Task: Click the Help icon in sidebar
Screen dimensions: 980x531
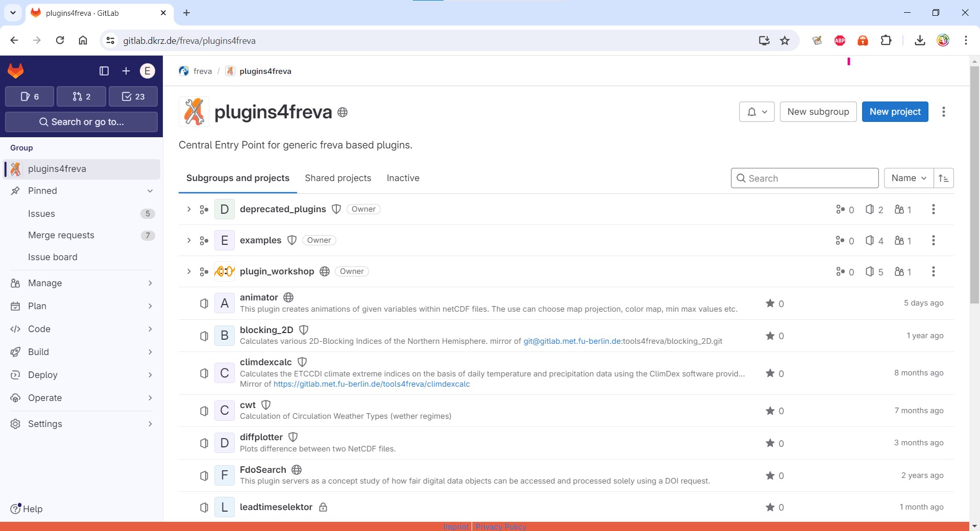Action: point(16,509)
